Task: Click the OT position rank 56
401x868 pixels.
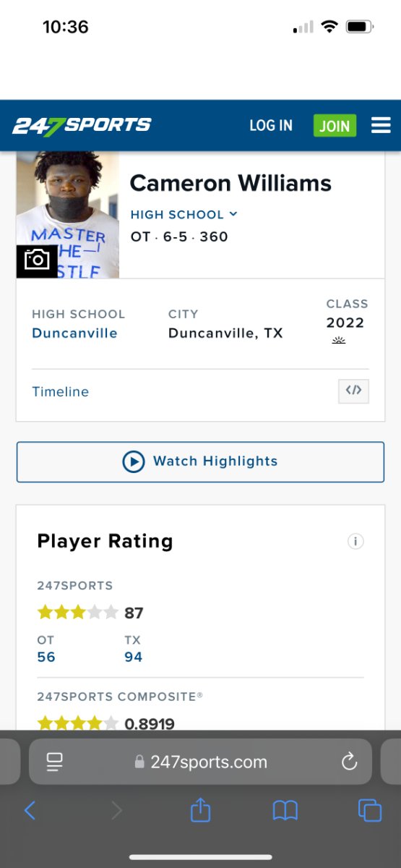Action: tap(46, 657)
